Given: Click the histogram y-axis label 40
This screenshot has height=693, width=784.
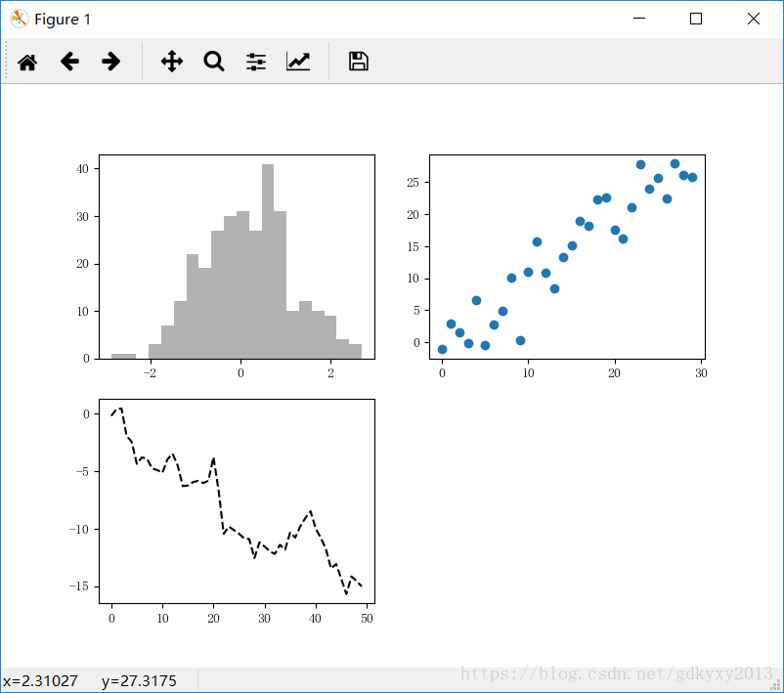Looking at the screenshot, I should pyautogui.click(x=82, y=169).
